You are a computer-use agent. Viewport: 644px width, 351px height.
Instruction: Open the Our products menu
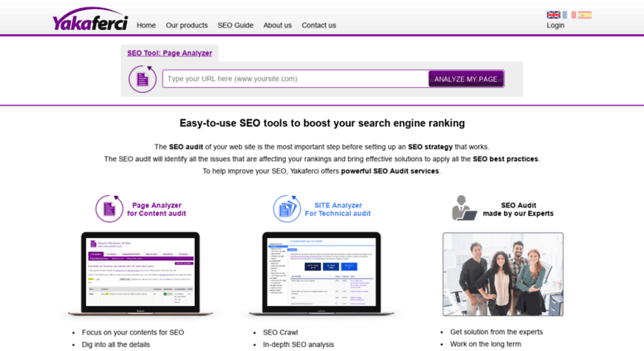[x=186, y=25]
